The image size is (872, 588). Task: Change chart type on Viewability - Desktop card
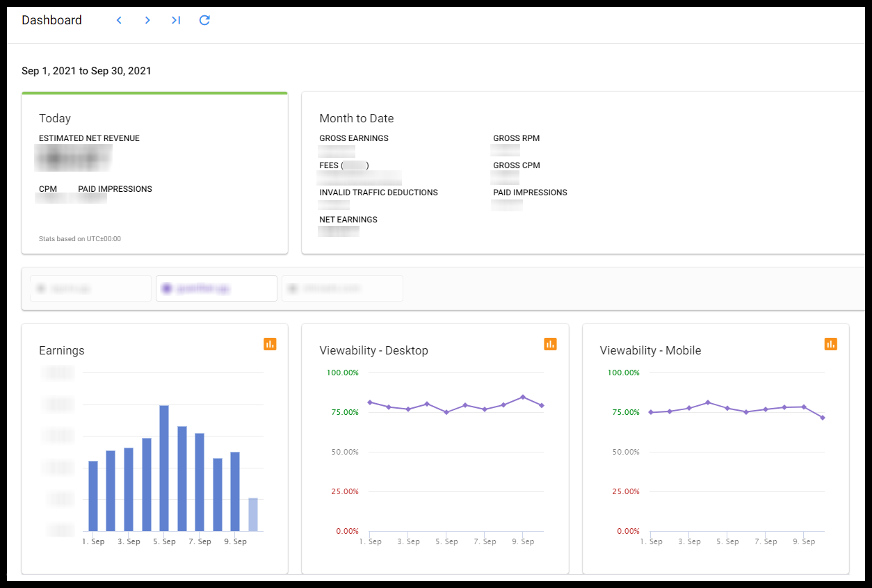550,343
